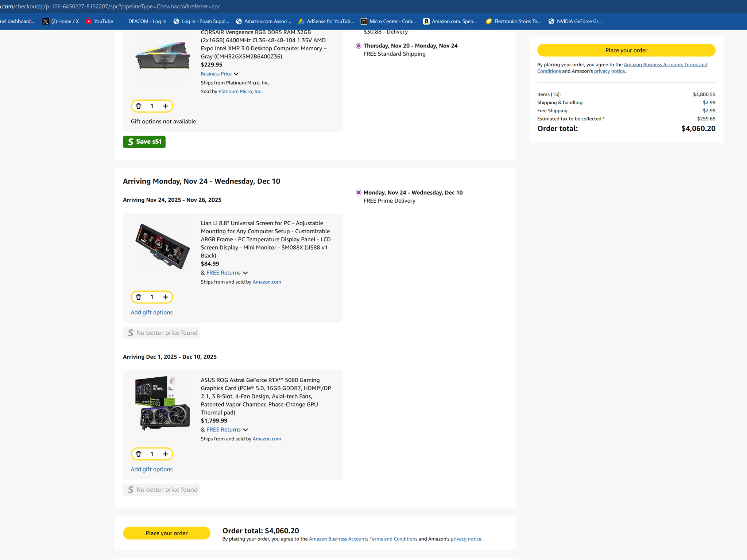Delete the Corsair Vengeance RAM with trash icon
Screen dimensions: 747x560
click(x=139, y=106)
